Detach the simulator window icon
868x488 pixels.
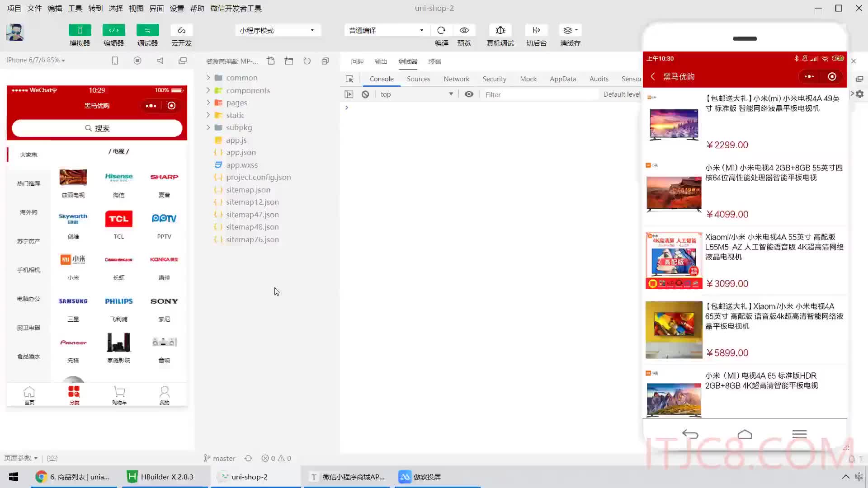point(183,61)
